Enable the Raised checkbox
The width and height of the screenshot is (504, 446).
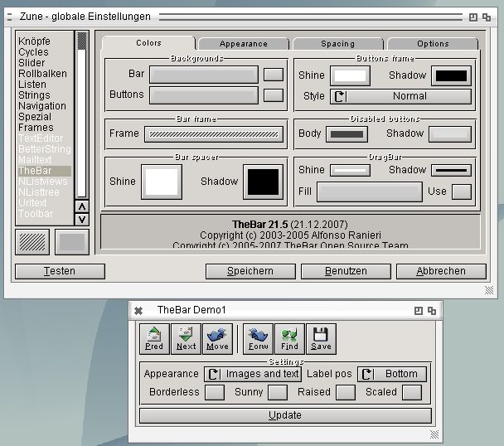click(345, 392)
